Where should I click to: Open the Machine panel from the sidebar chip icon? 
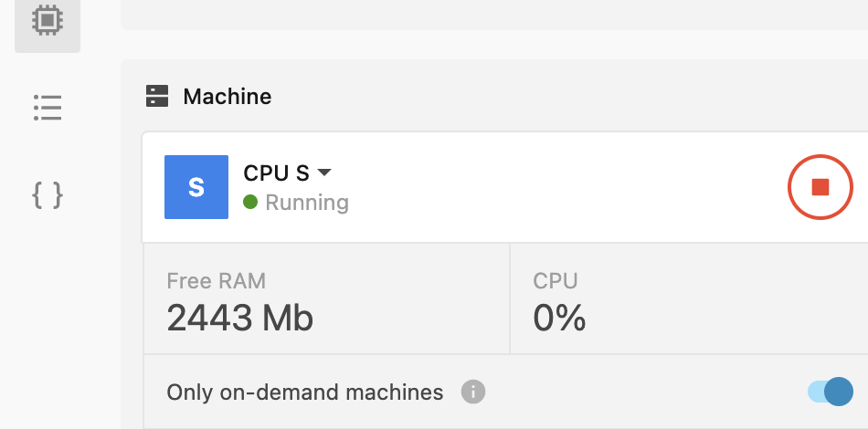47,21
